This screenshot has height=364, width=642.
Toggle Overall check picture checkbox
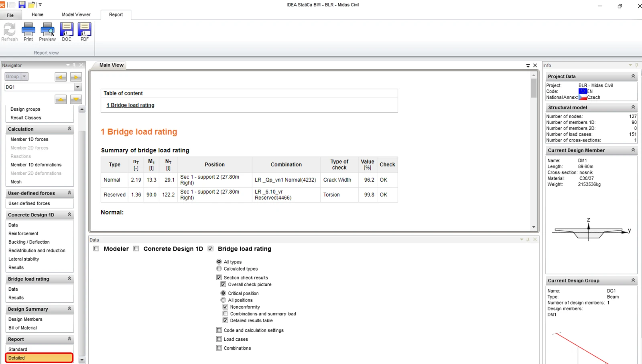(223, 284)
